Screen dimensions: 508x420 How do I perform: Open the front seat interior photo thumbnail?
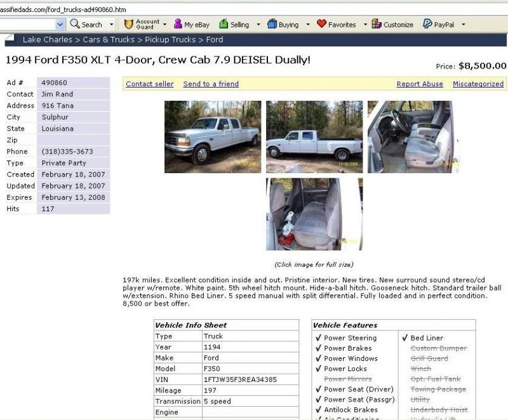pyautogui.click(x=413, y=137)
